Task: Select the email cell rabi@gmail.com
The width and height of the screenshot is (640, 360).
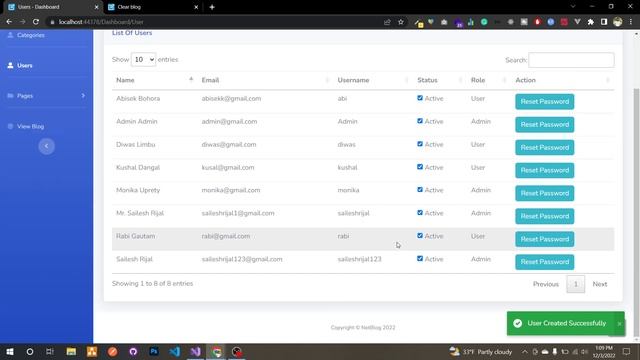Action: click(226, 236)
